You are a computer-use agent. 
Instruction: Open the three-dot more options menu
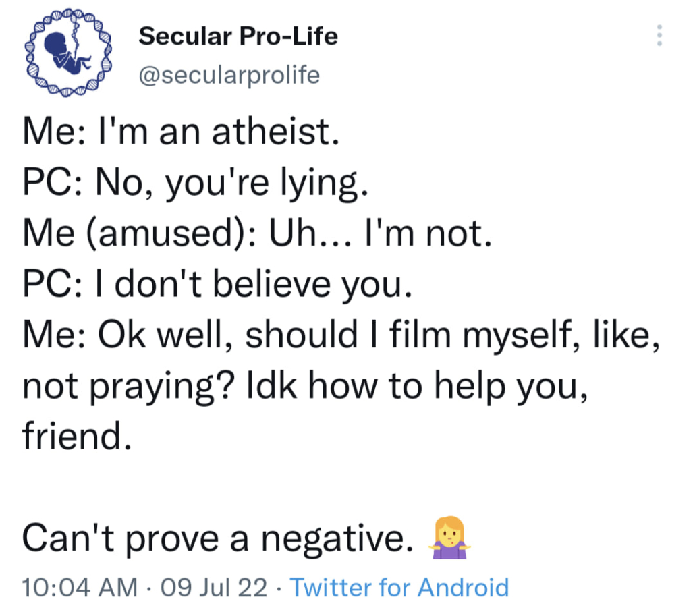click(x=659, y=35)
